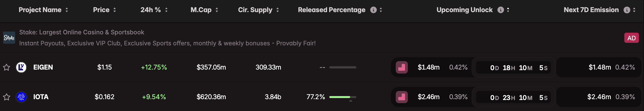
Task: Show Released Percentage info tooltip icon
Action: (x=374, y=10)
